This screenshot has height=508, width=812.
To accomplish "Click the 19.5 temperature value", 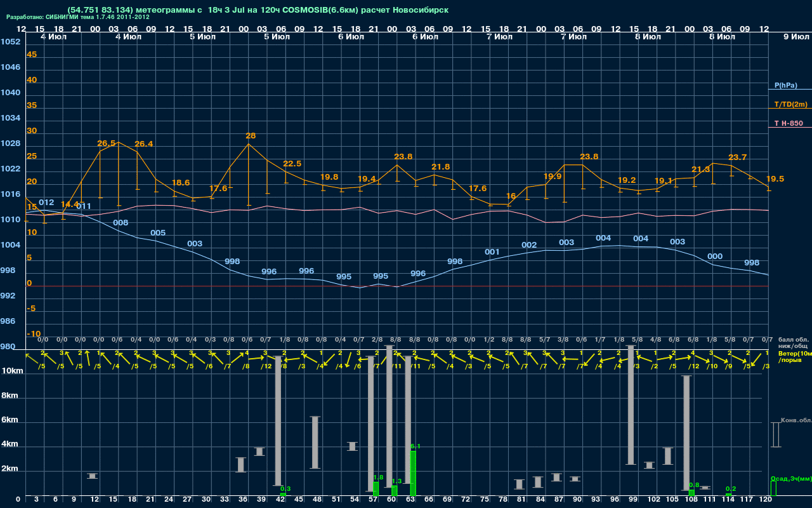I will tap(775, 179).
